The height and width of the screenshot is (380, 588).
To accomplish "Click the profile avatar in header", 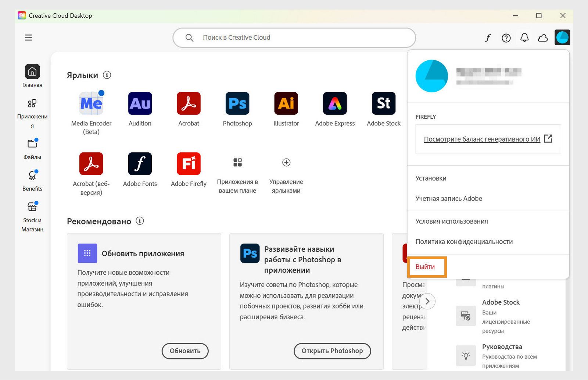I will 562,37.
